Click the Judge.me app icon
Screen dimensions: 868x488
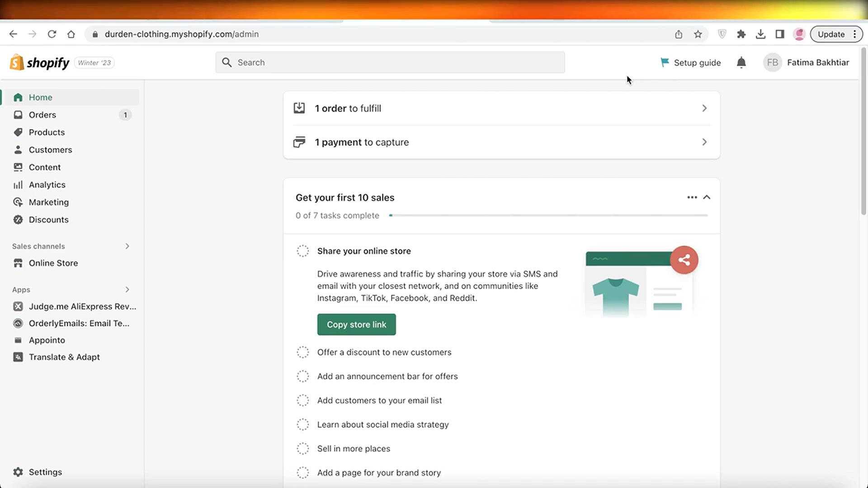pos(18,306)
